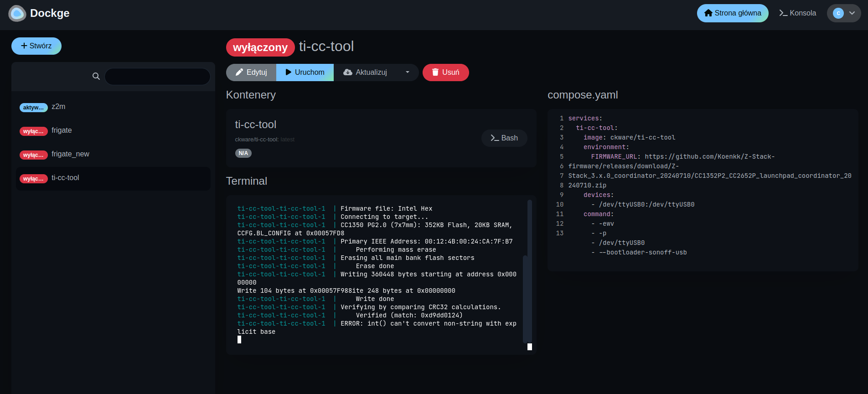
Task: Click the ti-cc-tool container name heading
Action: [x=256, y=124]
